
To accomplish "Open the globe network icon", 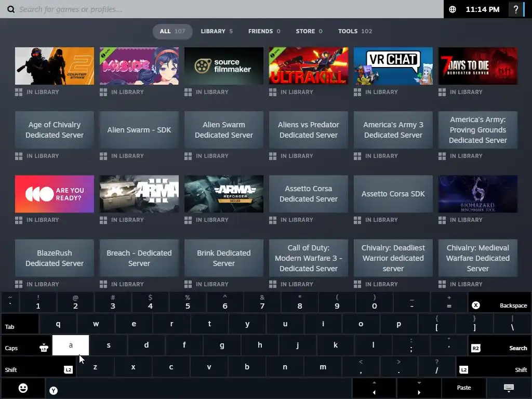I will click(453, 9).
